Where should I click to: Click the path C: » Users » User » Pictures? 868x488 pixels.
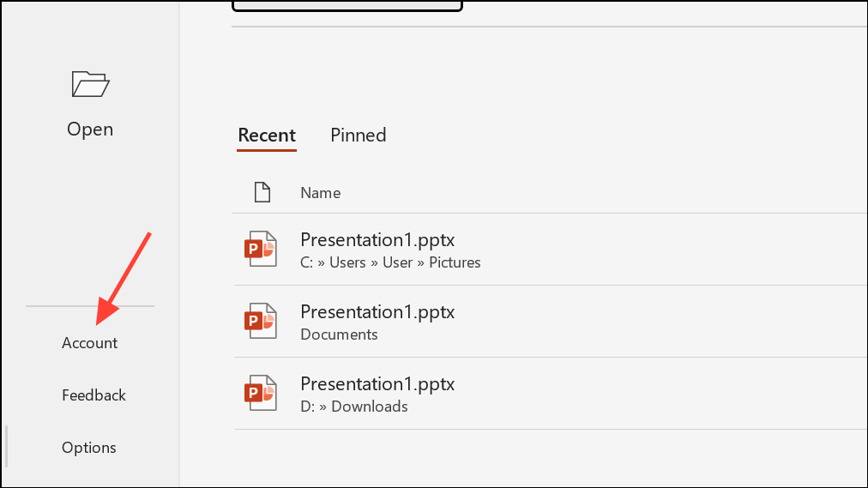click(x=390, y=262)
